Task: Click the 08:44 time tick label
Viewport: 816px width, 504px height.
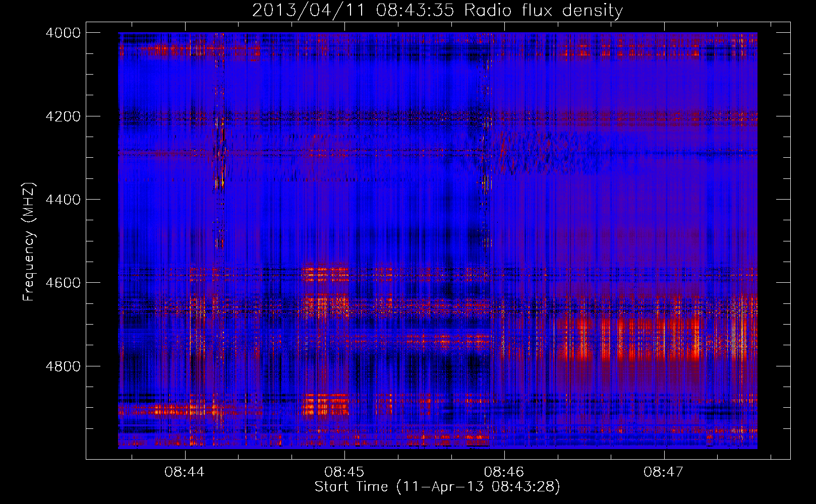Action: [x=185, y=472]
